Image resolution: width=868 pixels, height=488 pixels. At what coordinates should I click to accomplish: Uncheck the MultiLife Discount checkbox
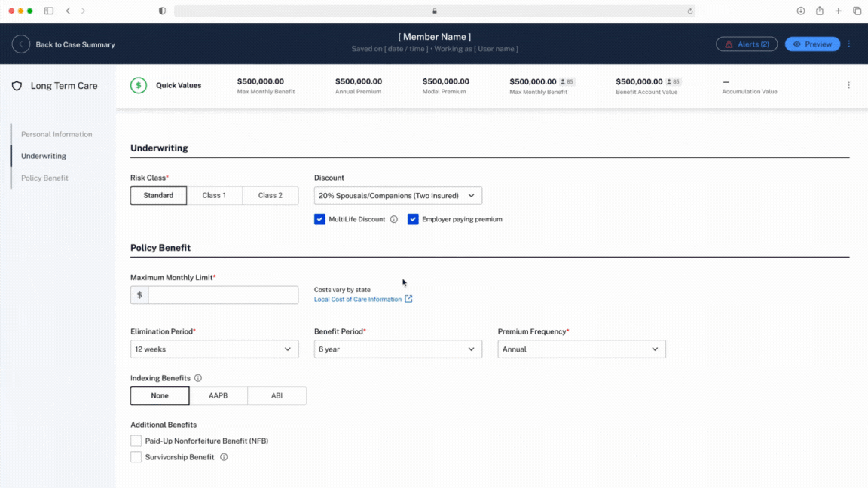pos(319,219)
